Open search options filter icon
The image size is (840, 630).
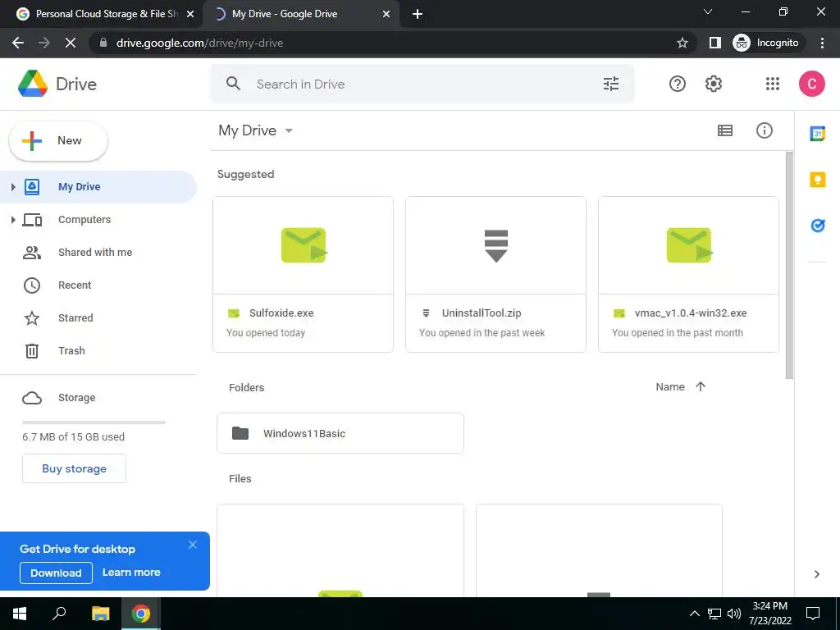610,84
